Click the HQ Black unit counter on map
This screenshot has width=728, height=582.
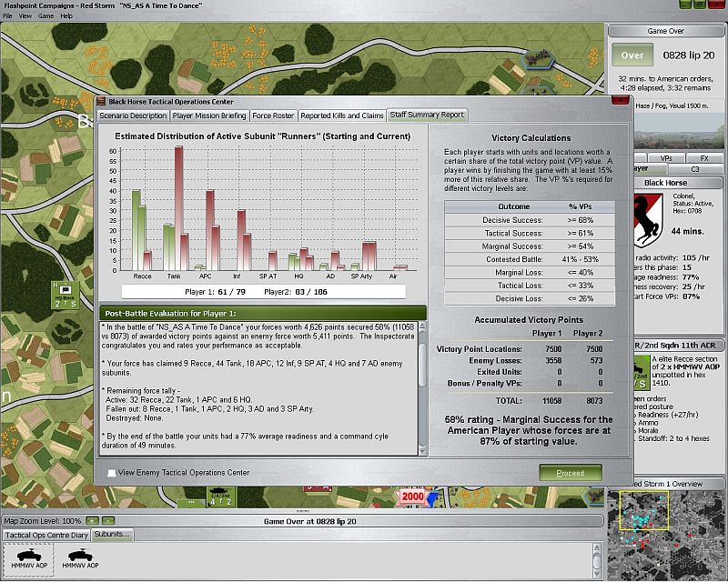(x=66, y=296)
